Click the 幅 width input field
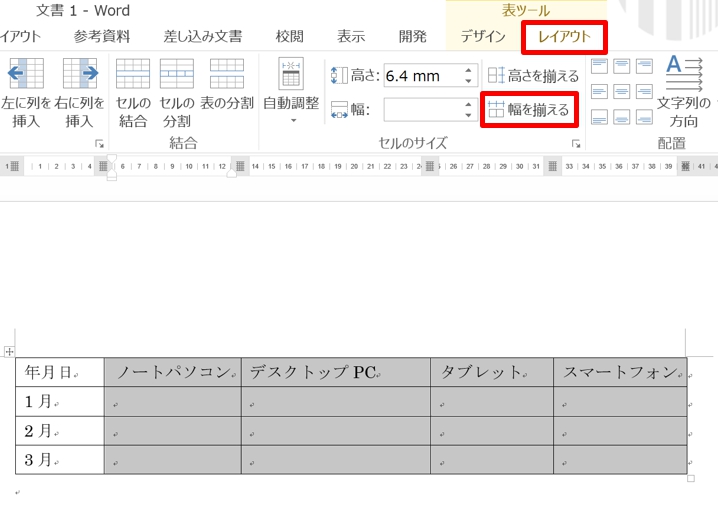718x512 pixels. [x=423, y=110]
